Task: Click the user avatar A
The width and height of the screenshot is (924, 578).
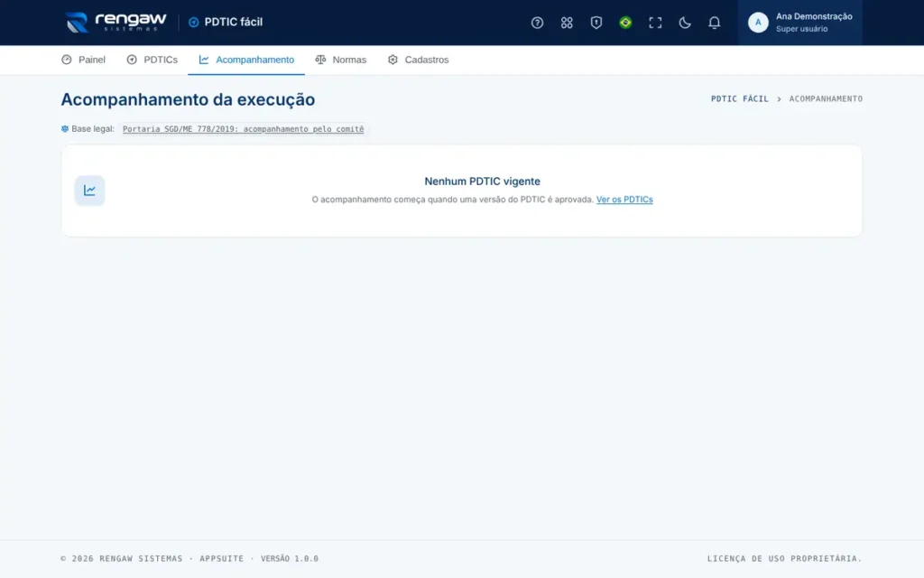Action: (758, 23)
